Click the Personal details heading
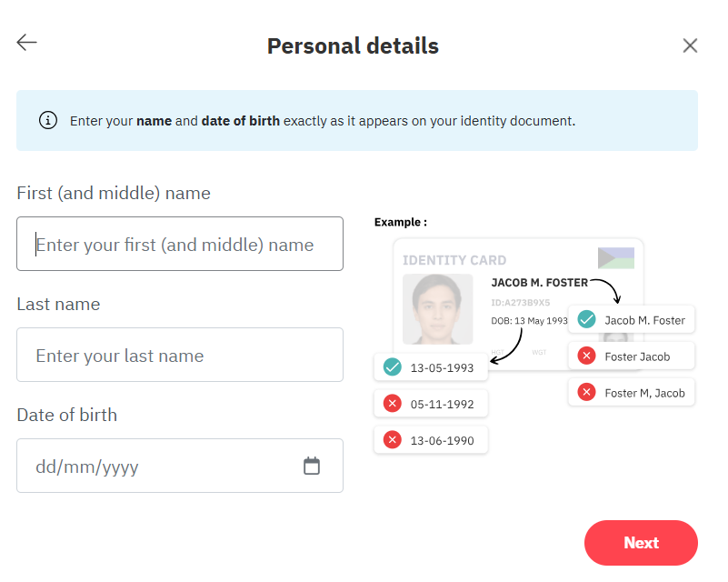This screenshot has height=582, width=728. pos(353,45)
